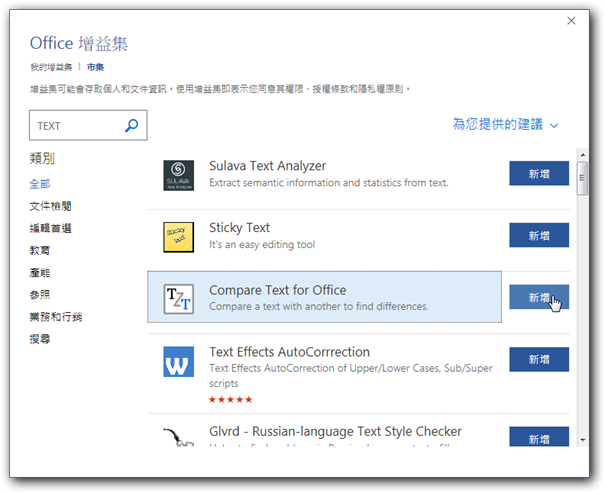Click the blue W AutoCorrection icon
Image resolution: width=605 pixels, height=493 pixels.
click(x=178, y=361)
